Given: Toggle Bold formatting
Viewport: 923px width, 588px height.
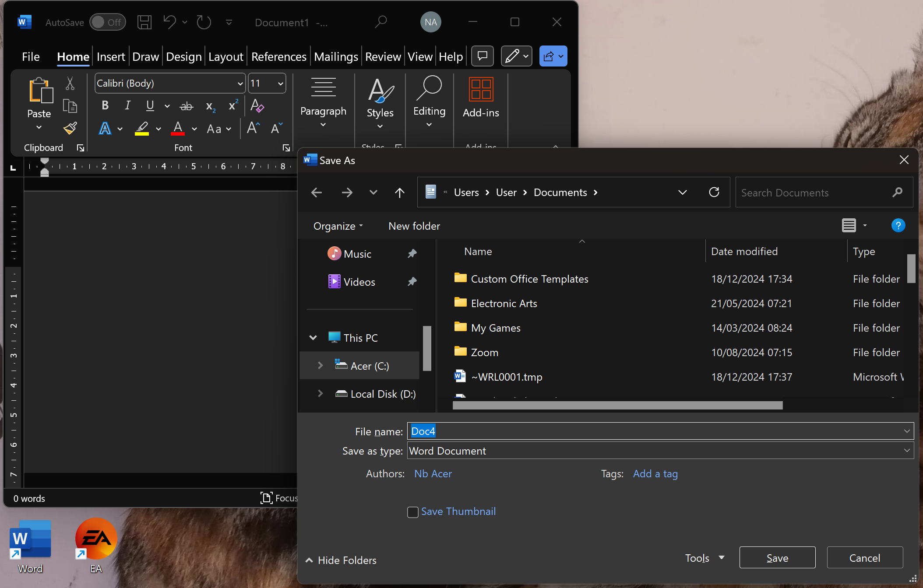Looking at the screenshot, I should pos(105,105).
